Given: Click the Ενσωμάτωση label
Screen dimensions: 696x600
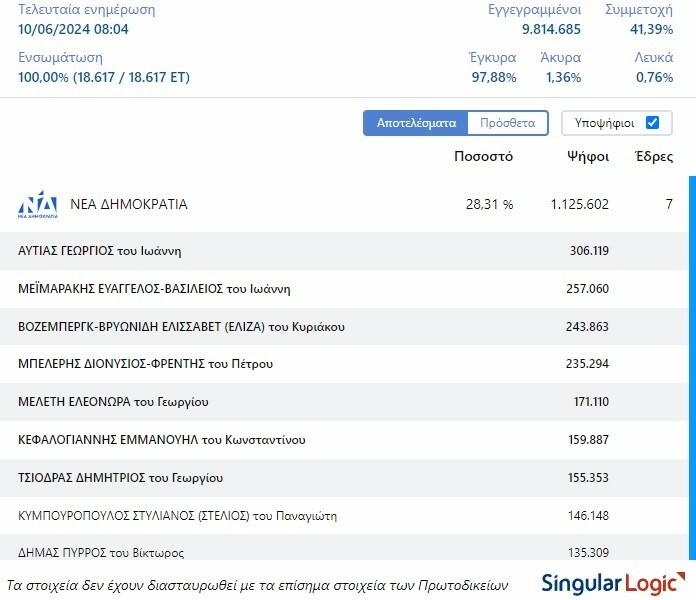Looking at the screenshot, I should tap(60, 58).
